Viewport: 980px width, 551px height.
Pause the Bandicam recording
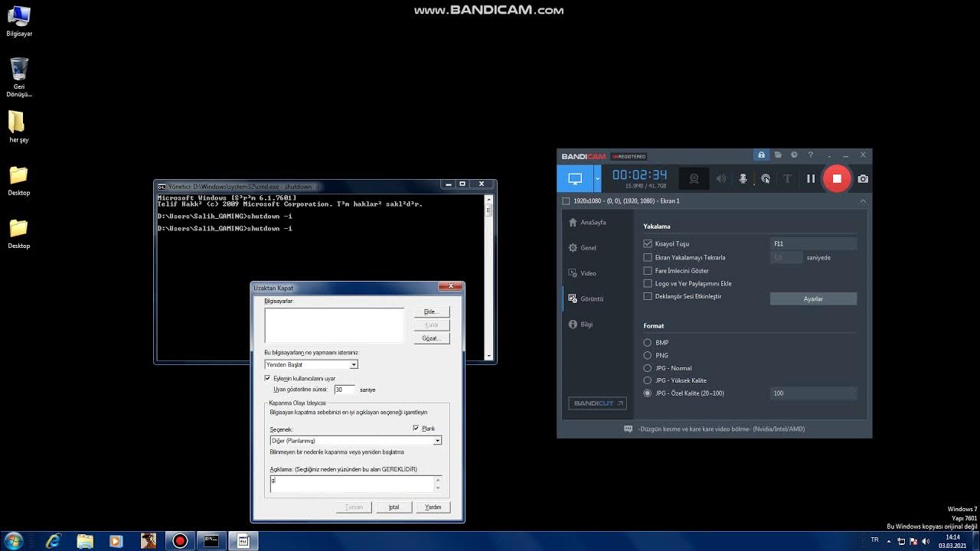tap(811, 178)
